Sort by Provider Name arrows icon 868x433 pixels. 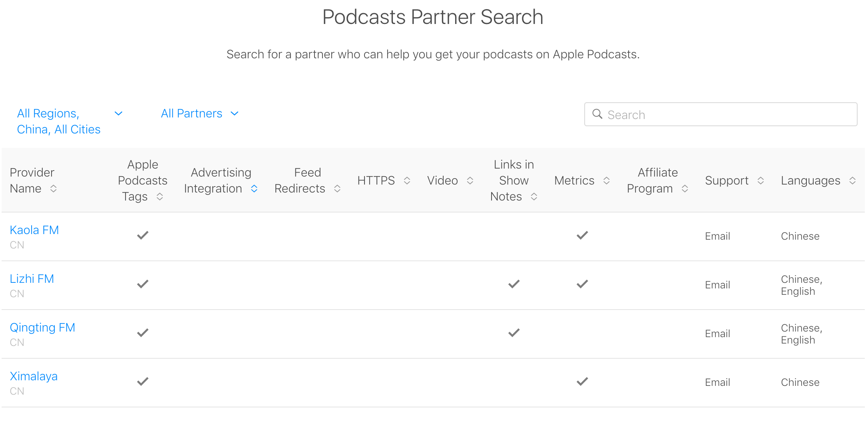pos(53,189)
